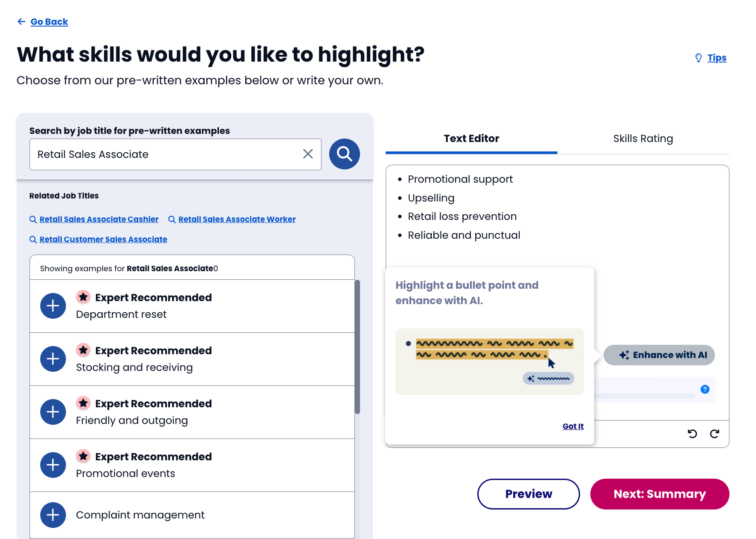Screen dimensions: 756x539
Task: Add the Department reset skill
Action: tap(53, 306)
